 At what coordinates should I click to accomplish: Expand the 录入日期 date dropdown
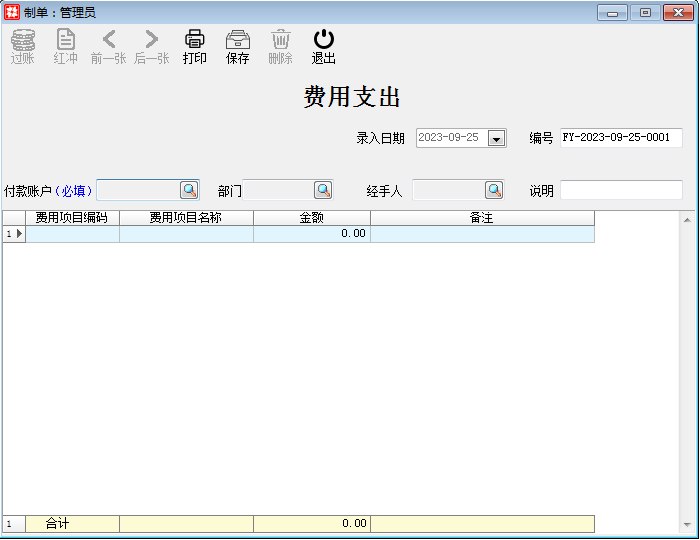[x=497, y=138]
